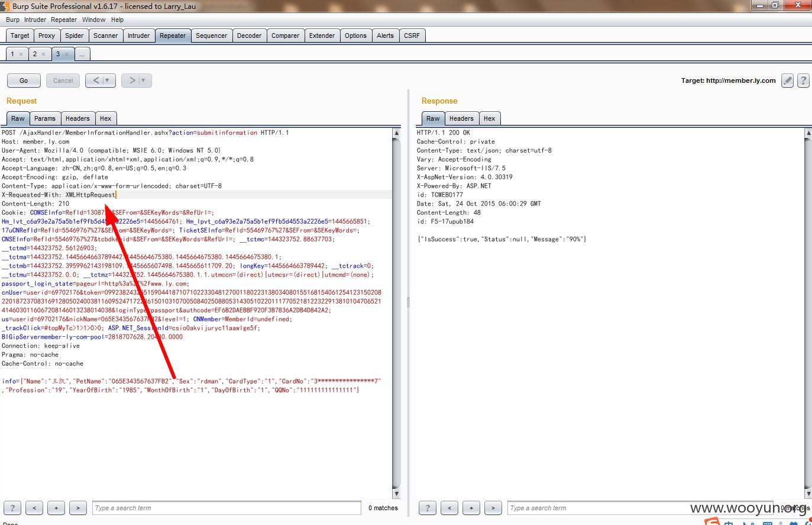
Task: Click request search previous match button
Action: [x=34, y=508]
